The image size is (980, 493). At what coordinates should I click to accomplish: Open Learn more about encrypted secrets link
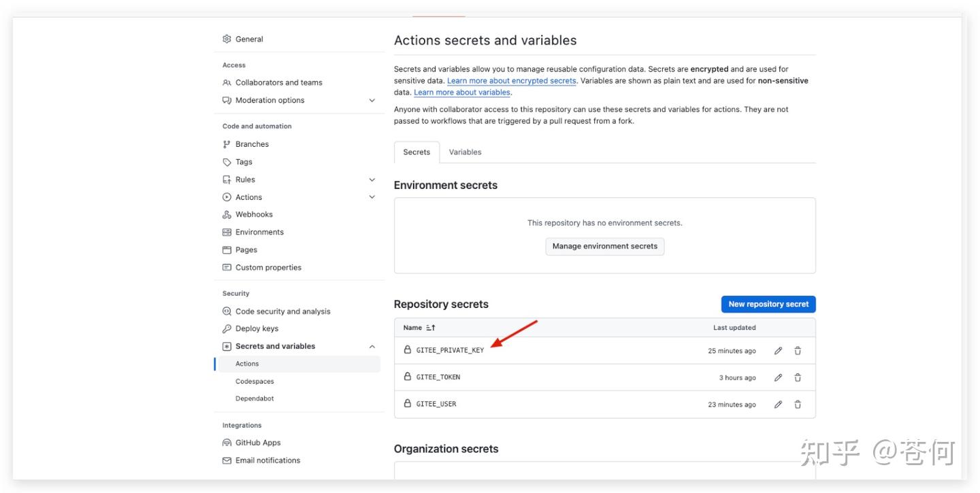511,81
